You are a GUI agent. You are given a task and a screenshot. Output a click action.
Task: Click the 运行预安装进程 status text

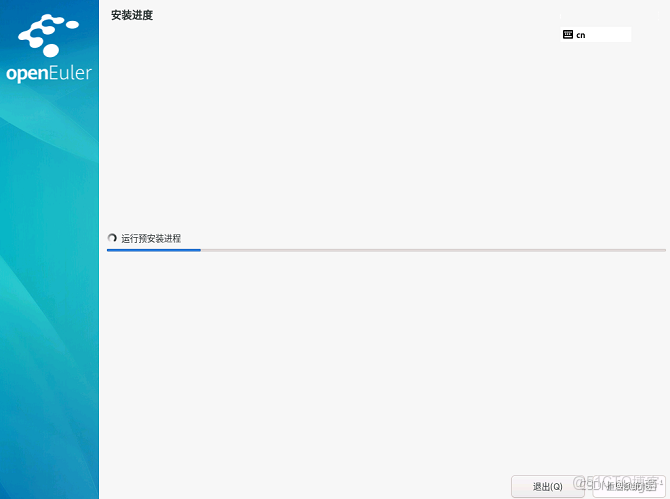[x=151, y=238]
